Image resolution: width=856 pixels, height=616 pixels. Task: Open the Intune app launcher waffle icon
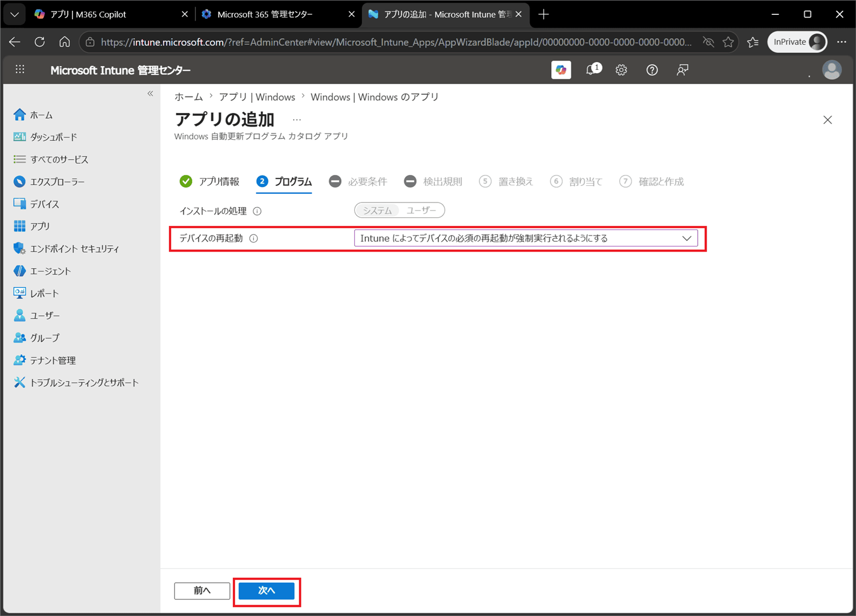(x=20, y=70)
